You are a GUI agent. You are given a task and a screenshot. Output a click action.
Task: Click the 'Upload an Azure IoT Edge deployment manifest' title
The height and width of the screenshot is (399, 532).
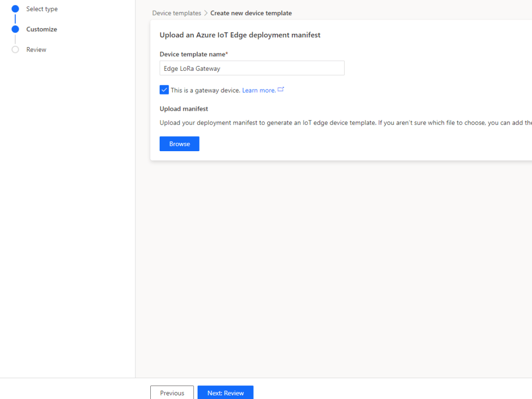(x=240, y=35)
